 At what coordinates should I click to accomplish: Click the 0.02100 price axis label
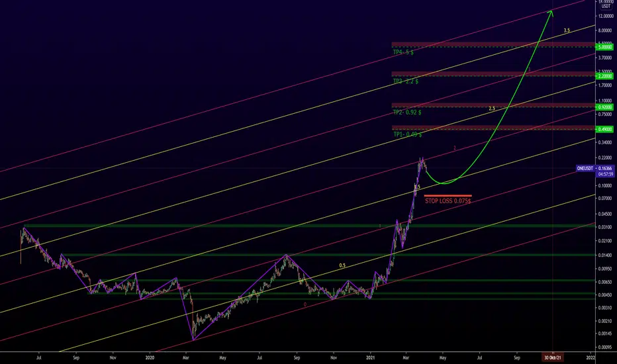click(x=606, y=241)
